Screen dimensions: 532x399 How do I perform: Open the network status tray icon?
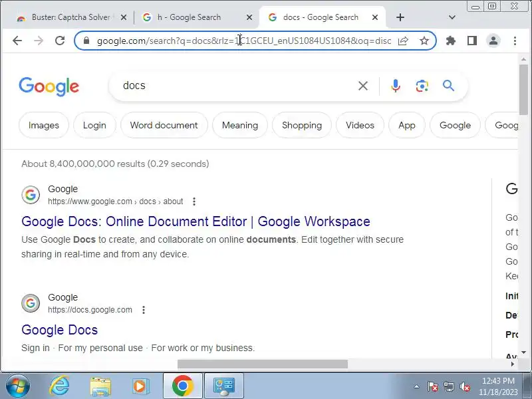click(x=449, y=386)
